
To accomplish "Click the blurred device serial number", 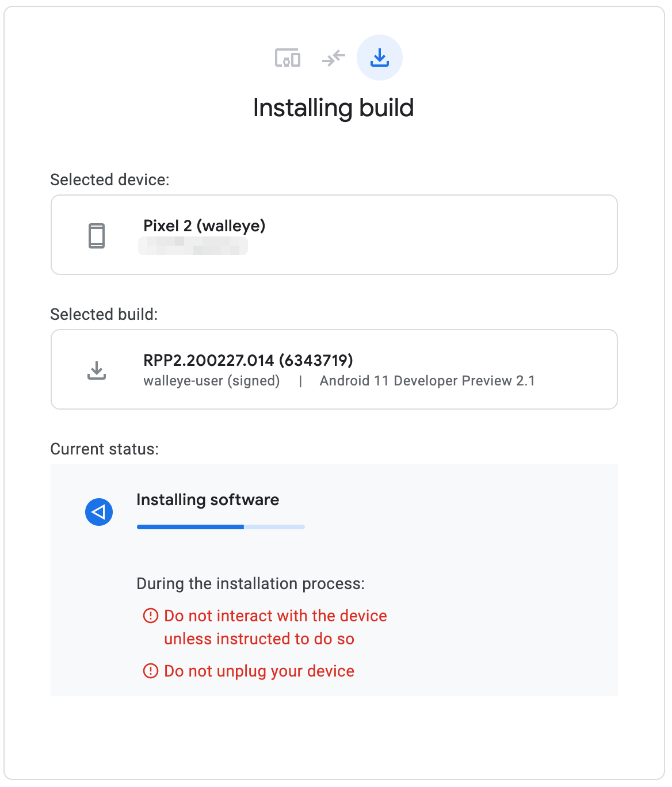I will point(193,246).
